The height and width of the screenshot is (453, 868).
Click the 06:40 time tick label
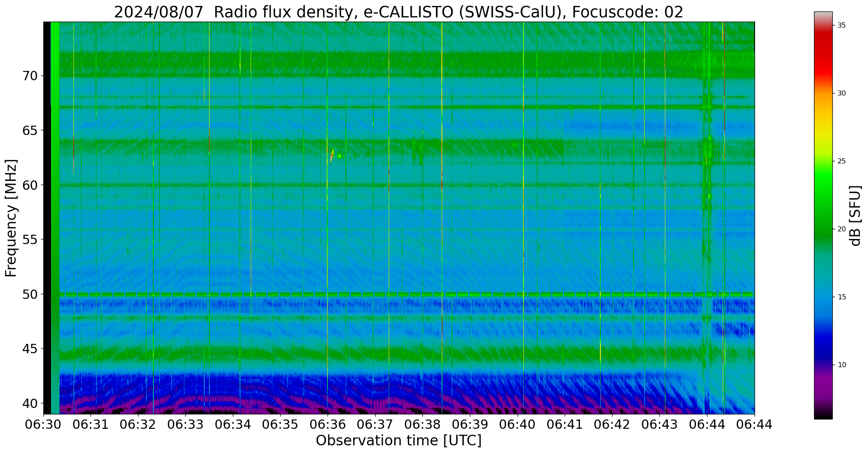pyautogui.click(x=517, y=424)
